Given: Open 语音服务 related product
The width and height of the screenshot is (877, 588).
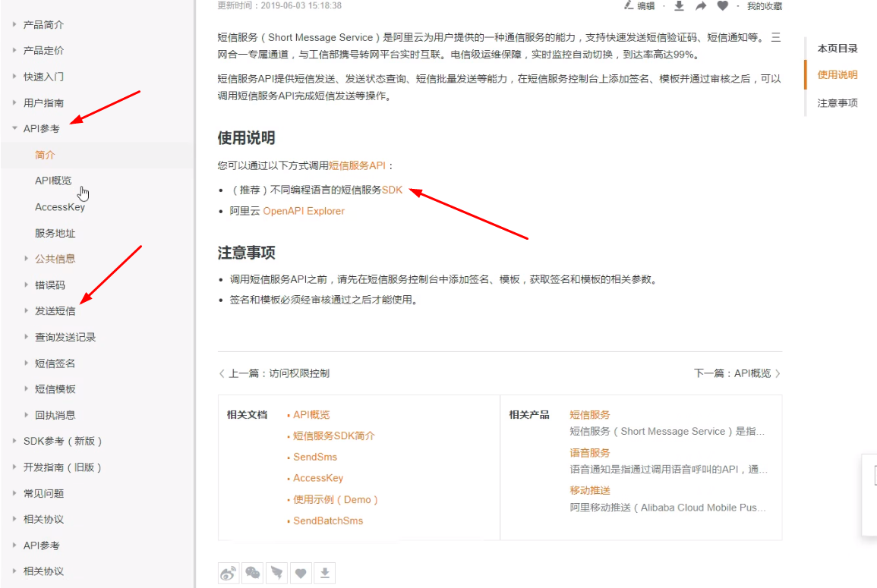Looking at the screenshot, I should 589,453.
